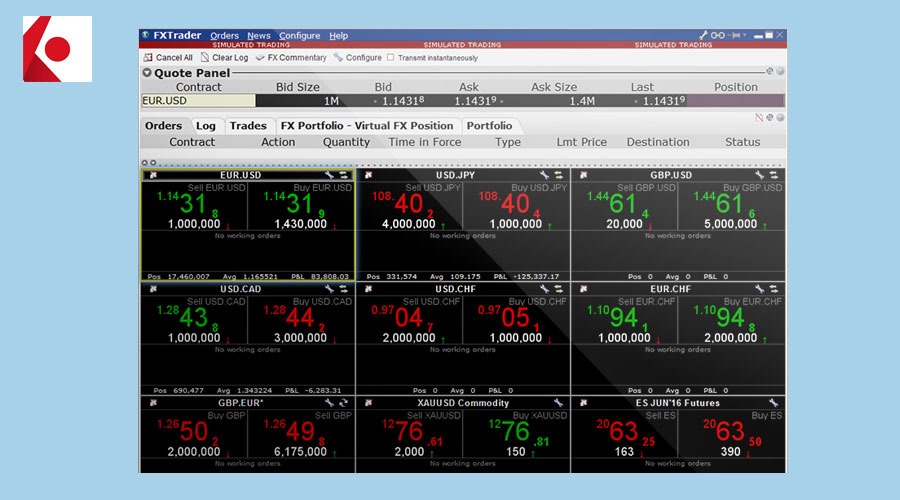Click the Time in Force column header
900x500 pixels.
[425, 142]
